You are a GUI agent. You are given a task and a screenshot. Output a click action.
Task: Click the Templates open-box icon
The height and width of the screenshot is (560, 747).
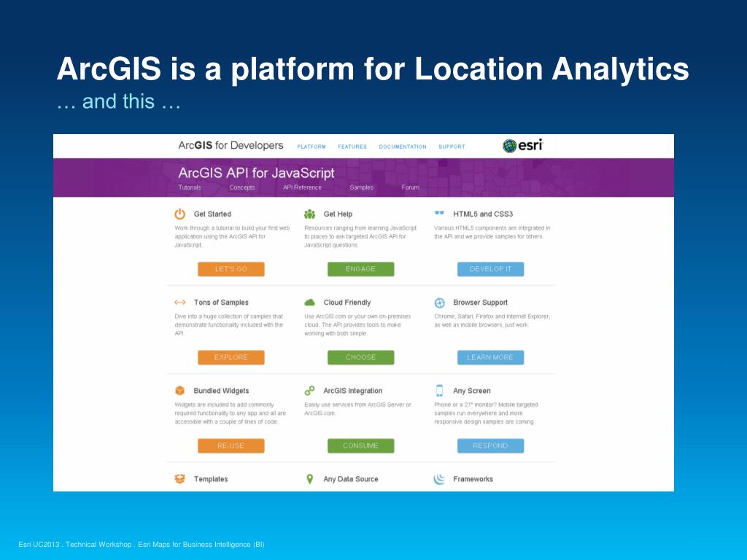tap(179, 479)
